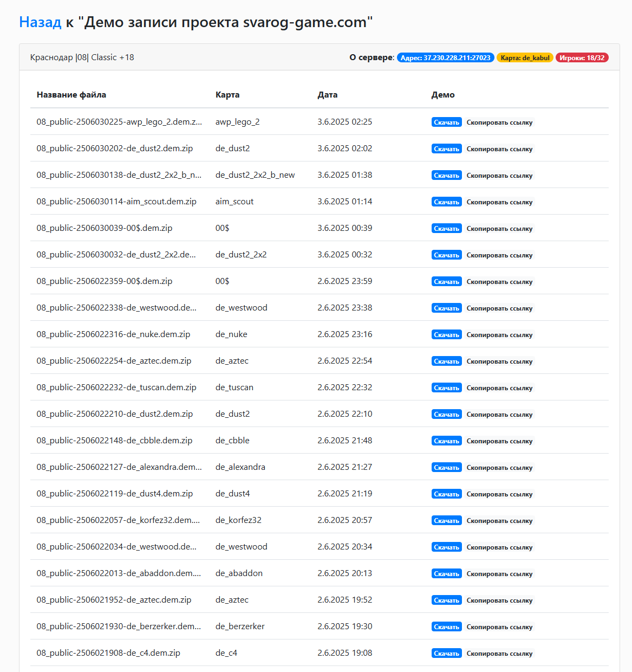
Task: Select filename 08_public-2506022148-de_cbble.dem.zip
Action: pos(115,441)
